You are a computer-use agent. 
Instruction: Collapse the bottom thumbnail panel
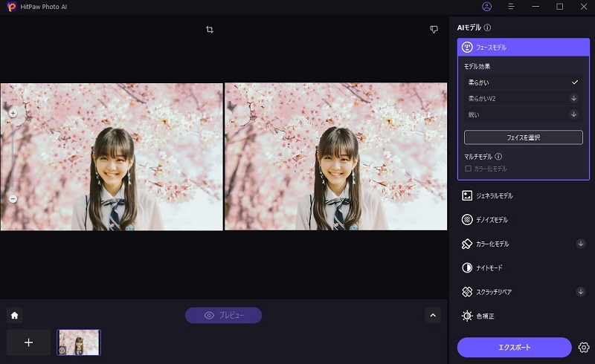[433, 315]
